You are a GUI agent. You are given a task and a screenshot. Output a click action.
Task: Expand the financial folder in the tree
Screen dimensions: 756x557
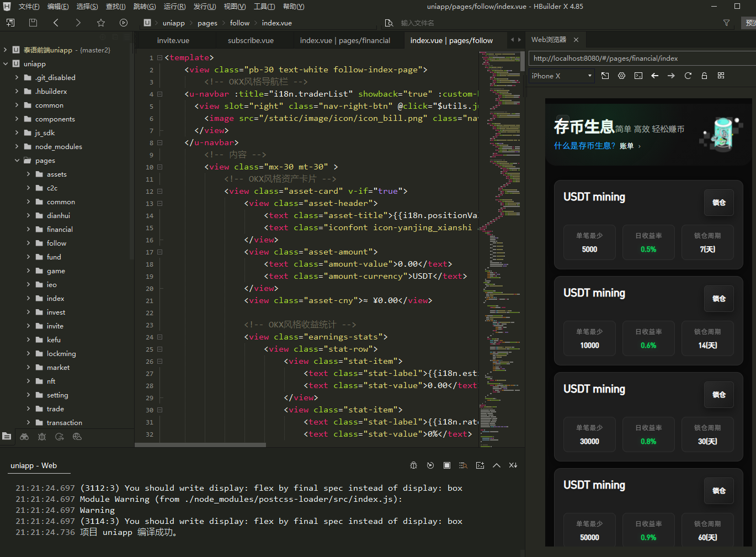point(28,229)
